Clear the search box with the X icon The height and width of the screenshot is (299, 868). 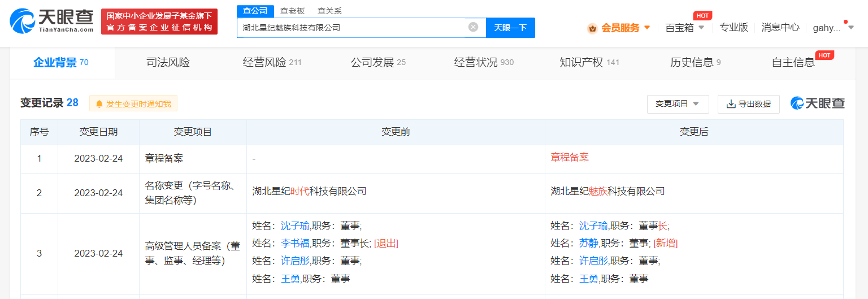coord(473,27)
